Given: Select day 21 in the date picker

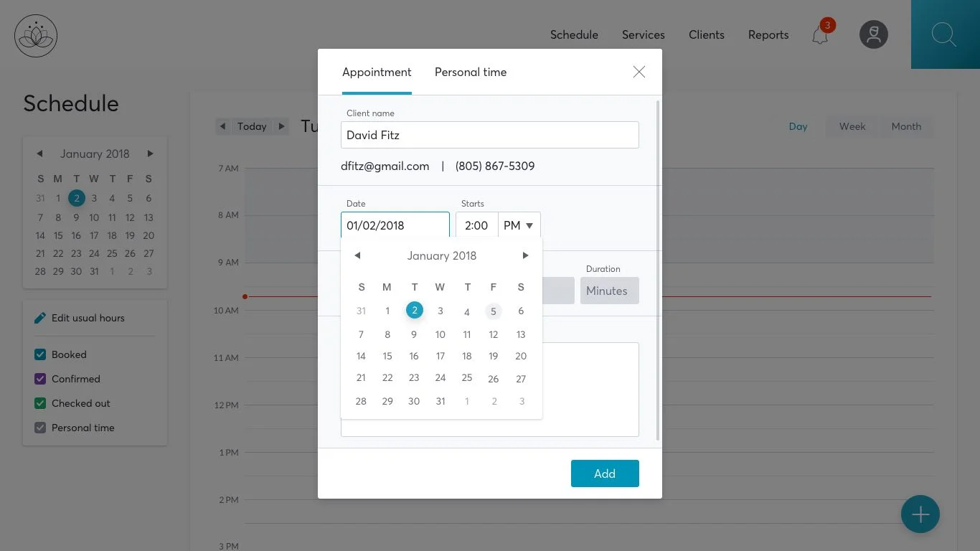Looking at the screenshot, I should pos(361,377).
